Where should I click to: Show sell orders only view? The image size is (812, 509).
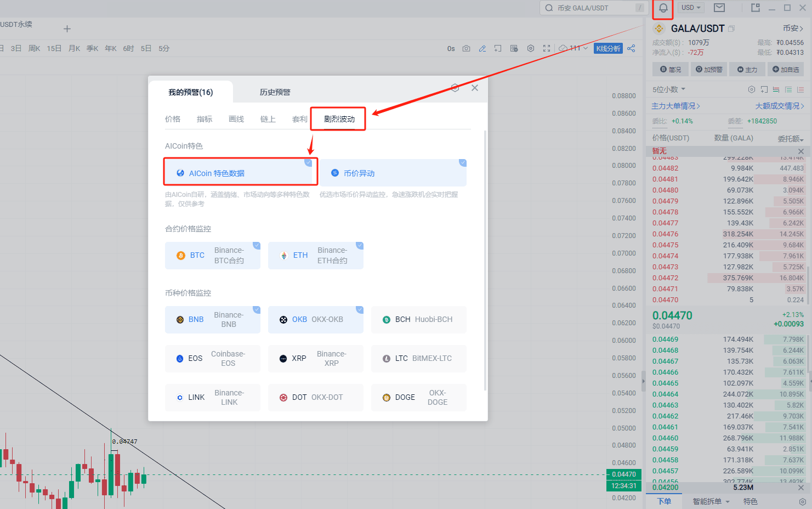800,89
